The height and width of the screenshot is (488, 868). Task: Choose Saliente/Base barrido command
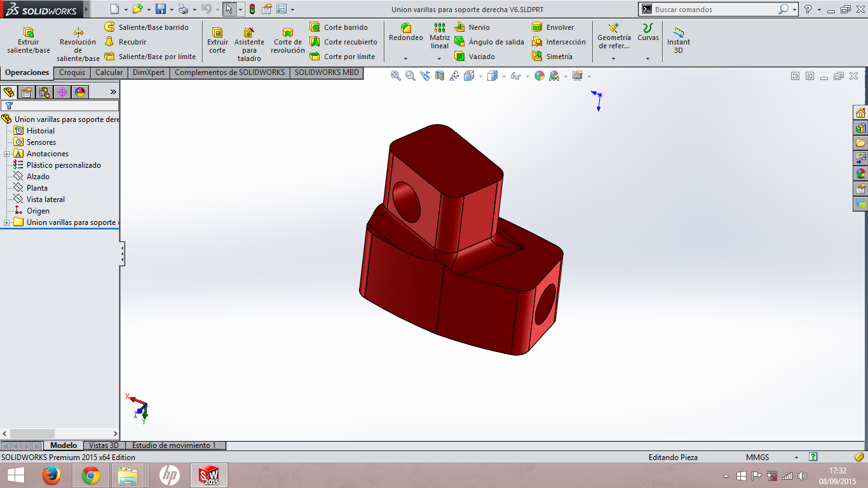[x=147, y=27]
